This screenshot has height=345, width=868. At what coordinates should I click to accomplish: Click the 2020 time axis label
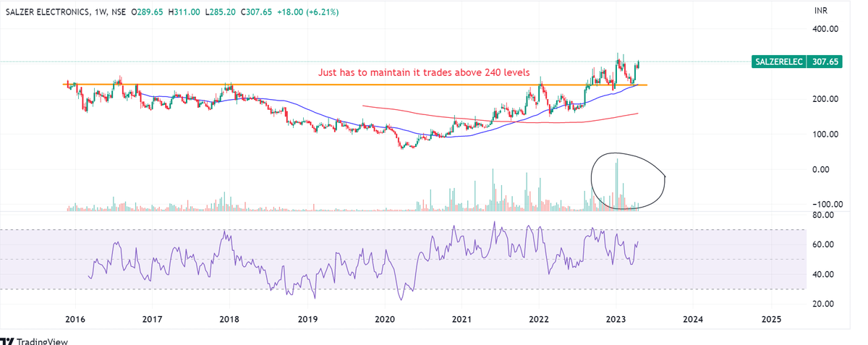tap(384, 319)
